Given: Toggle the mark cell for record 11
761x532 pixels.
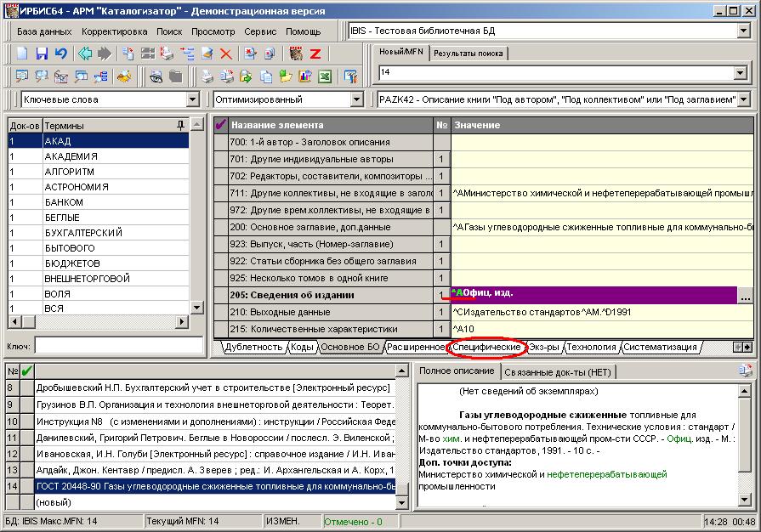Looking at the screenshot, I should [27, 438].
